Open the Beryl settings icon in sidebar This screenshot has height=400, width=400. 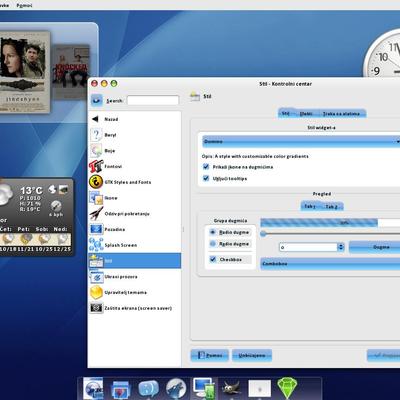pos(96,135)
